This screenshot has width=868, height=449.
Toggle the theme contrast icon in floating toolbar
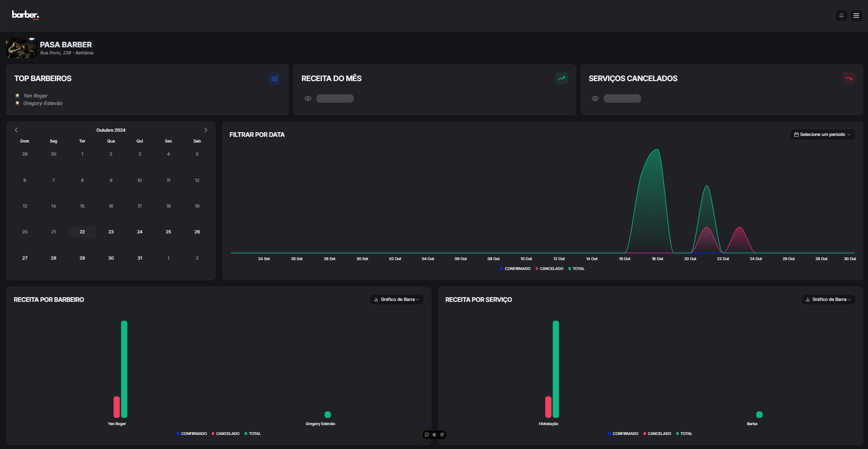[434, 434]
